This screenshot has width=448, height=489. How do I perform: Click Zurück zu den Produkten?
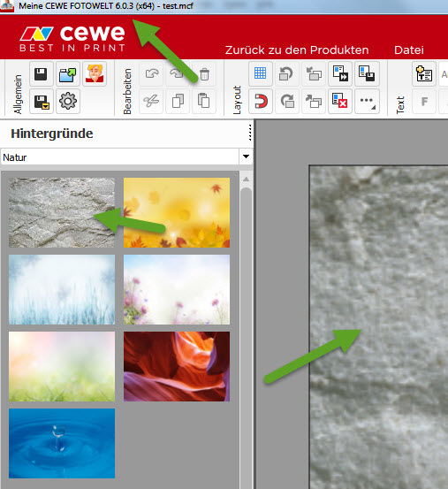click(297, 50)
